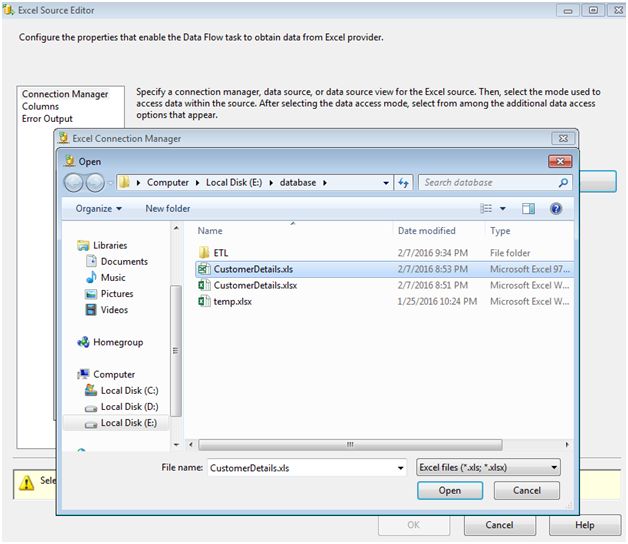This screenshot has width=628, height=544.
Task: Click the Local Disk (E:) breadcrumb segment
Action: (234, 183)
